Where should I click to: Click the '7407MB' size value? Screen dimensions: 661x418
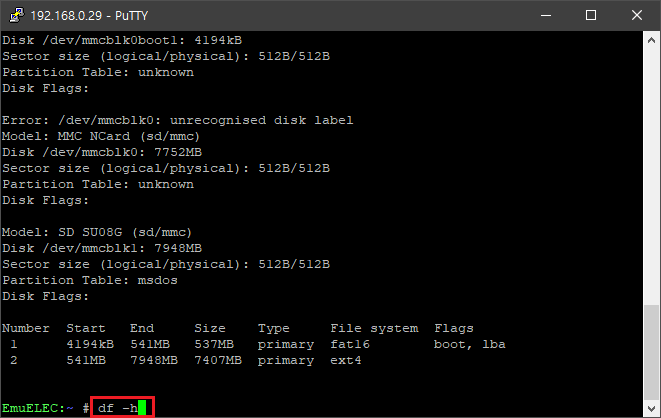coord(218,361)
